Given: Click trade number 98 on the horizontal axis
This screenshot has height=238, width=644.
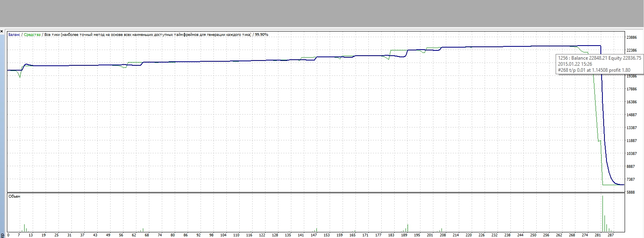Looking at the screenshot, I should coord(211,235).
